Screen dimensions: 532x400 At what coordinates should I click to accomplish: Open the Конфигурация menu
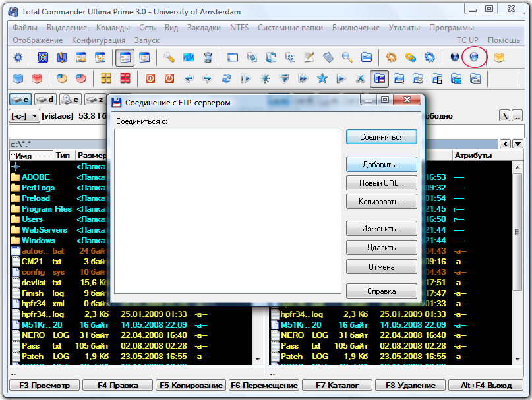coord(98,40)
